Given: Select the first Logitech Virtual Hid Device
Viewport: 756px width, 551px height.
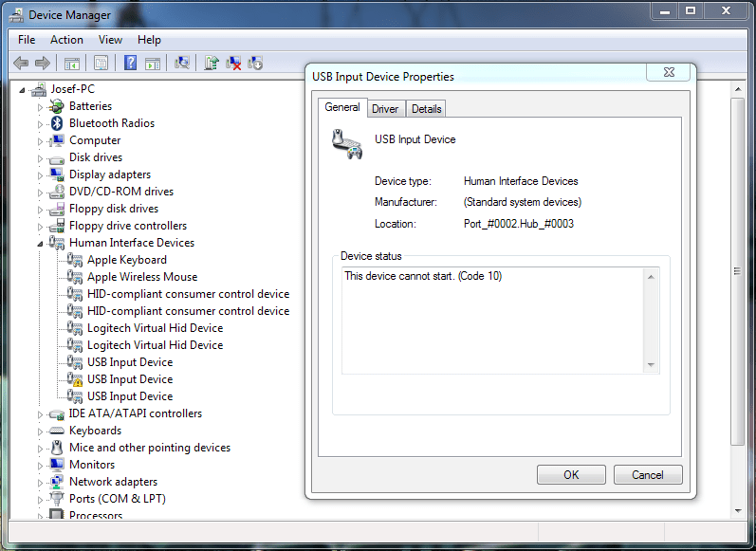Looking at the screenshot, I should [x=155, y=328].
